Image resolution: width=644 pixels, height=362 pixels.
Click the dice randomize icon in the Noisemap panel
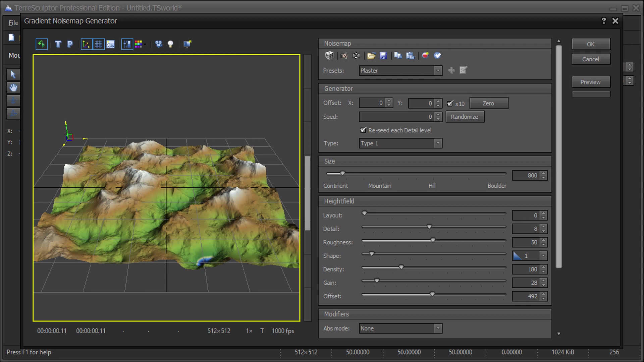pos(329,56)
